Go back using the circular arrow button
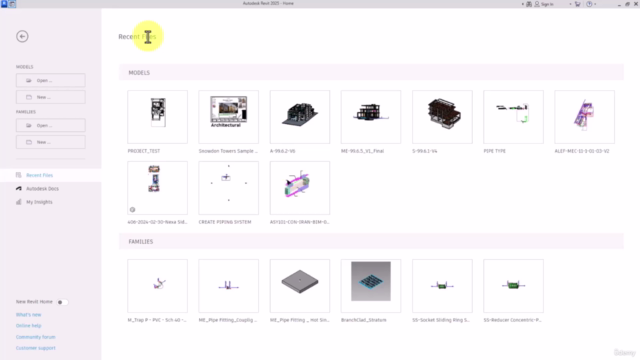Screen dimensions: 640x360 (22, 36)
